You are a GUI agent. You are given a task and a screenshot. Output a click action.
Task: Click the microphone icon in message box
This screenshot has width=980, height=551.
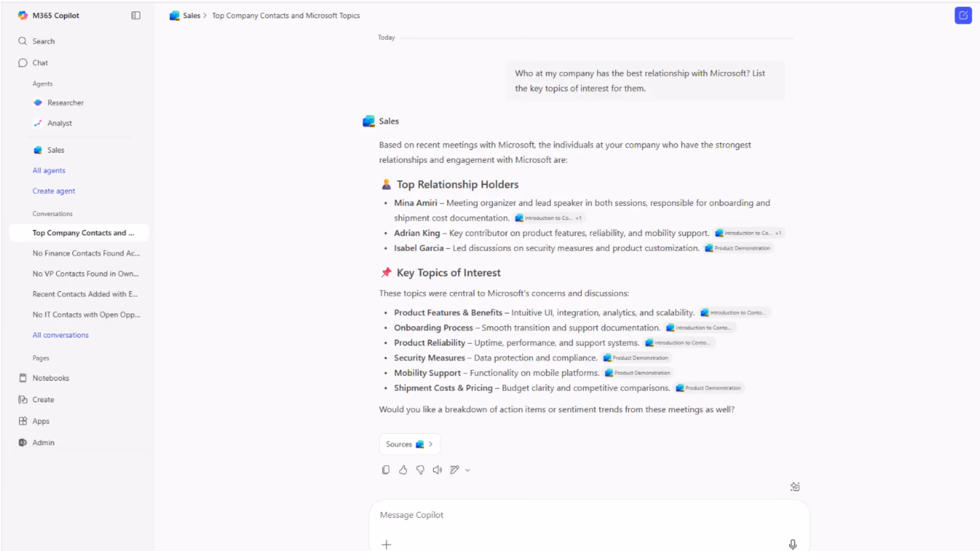tap(793, 544)
